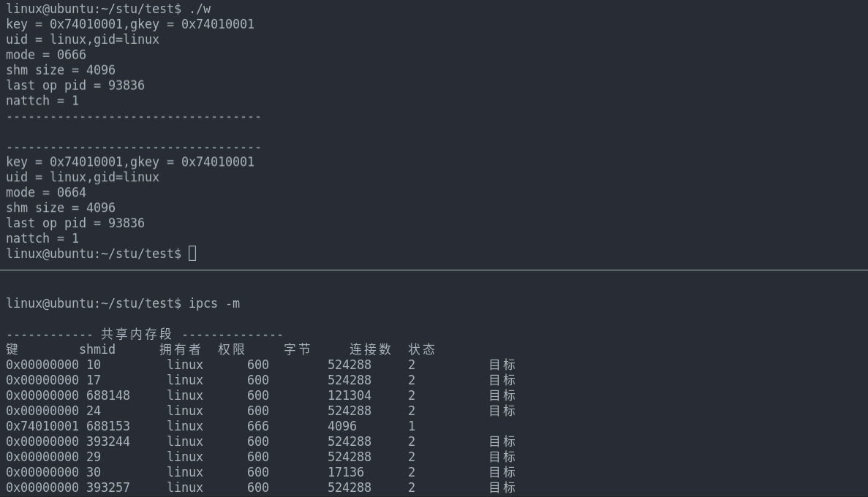Viewport: 868px width, 497px height.
Task: Click the terminal cursor at the top prompt
Action: click(x=192, y=254)
